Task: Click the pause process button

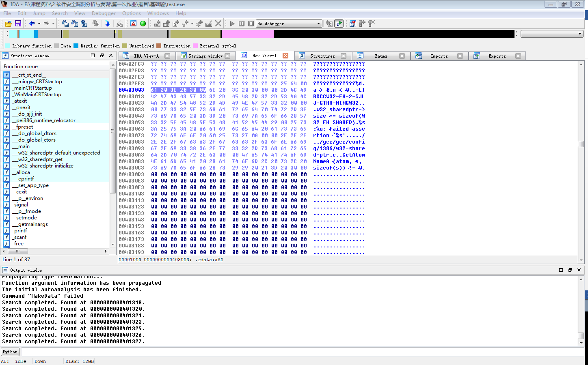Action: 242,24
